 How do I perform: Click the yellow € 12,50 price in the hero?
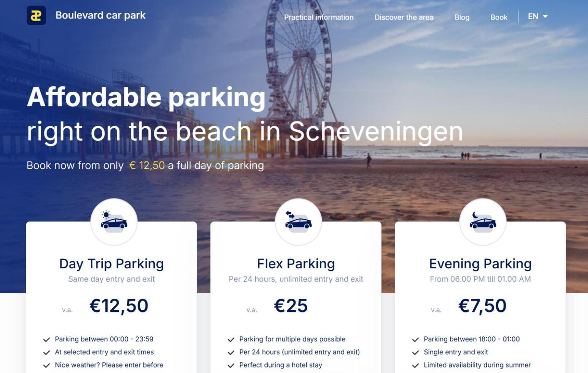tap(147, 166)
